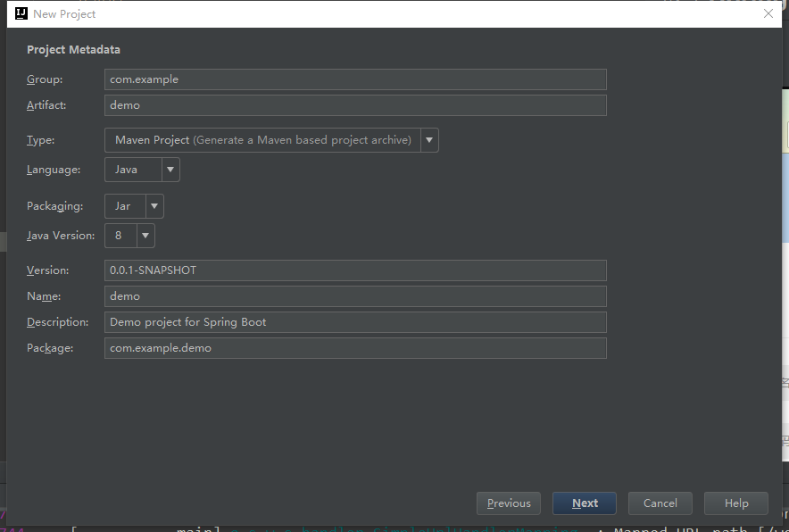
Task: Focus the Name input field
Action: (355, 296)
